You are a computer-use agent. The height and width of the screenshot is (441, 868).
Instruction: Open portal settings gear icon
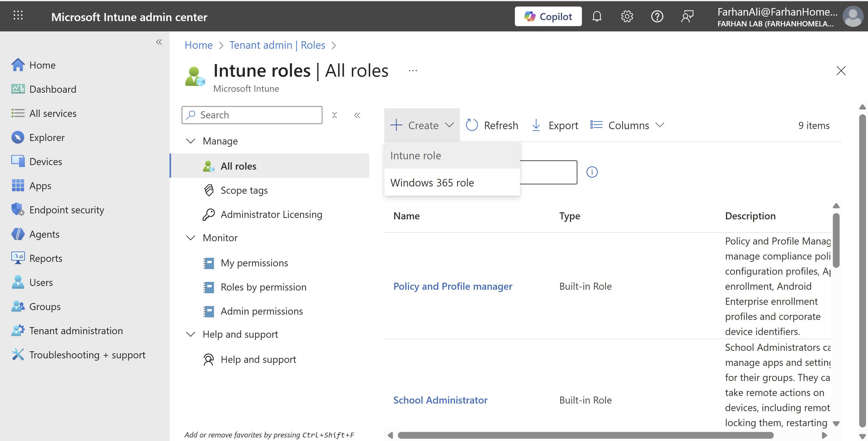click(x=627, y=16)
